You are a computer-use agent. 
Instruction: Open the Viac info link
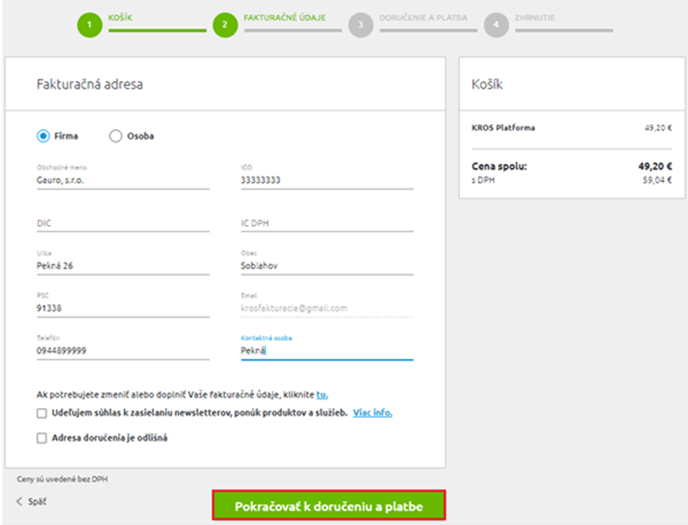point(373,413)
